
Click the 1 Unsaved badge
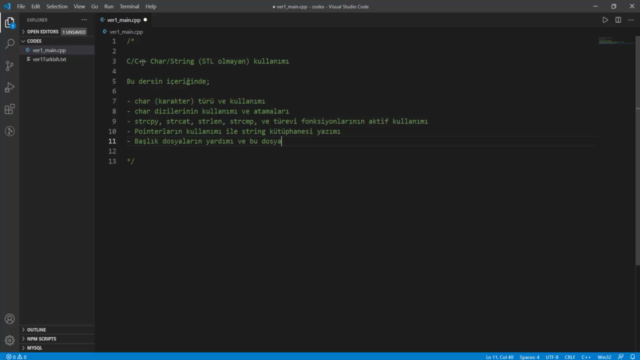(x=74, y=32)
